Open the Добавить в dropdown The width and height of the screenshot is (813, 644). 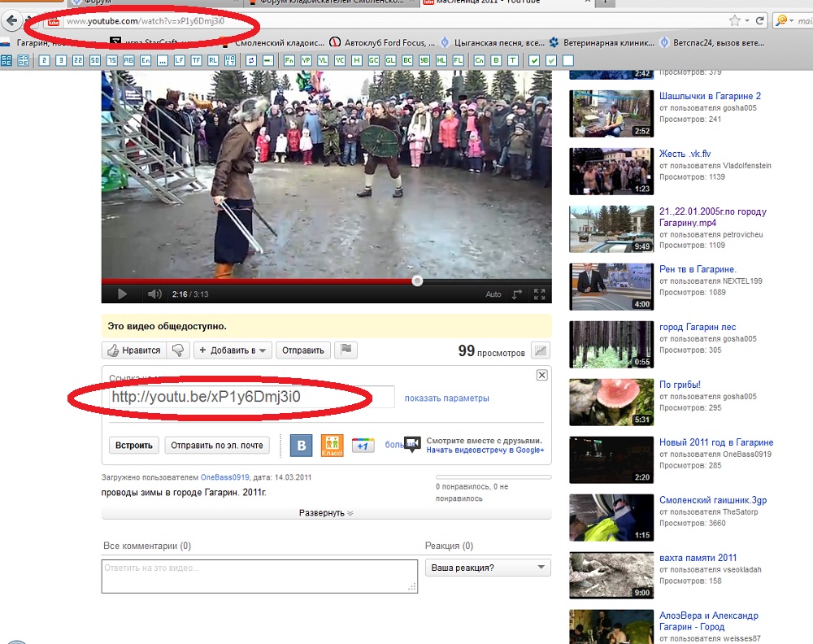(233, 350)
